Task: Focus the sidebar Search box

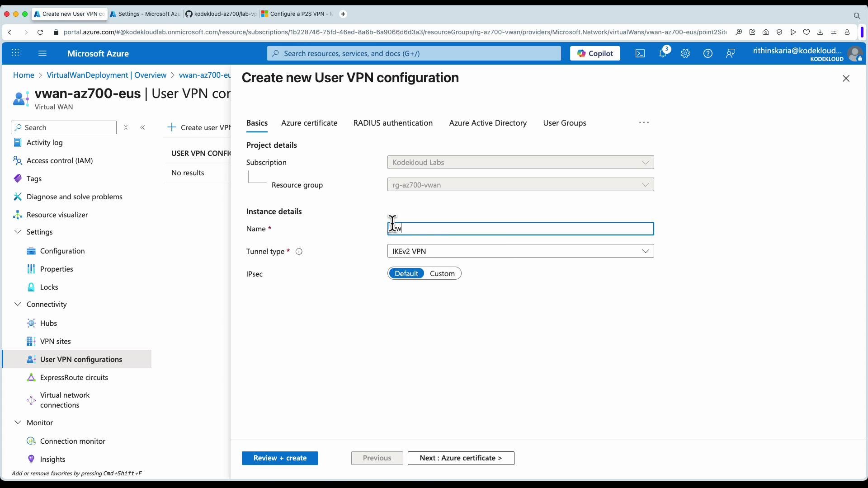Action: coord(64,128)
